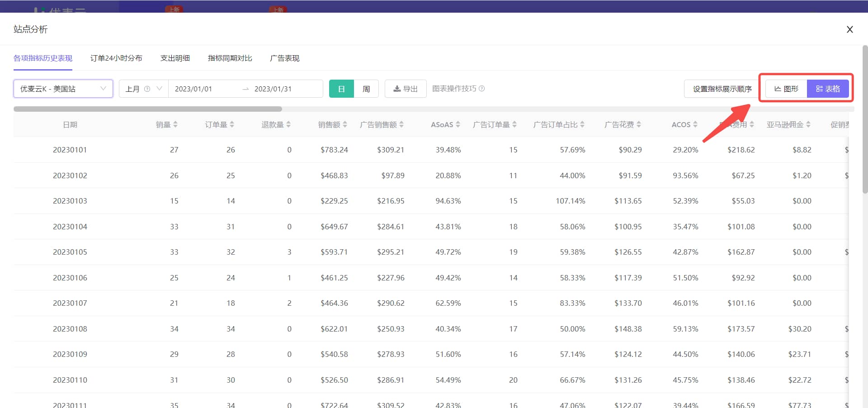The width and height of the screenshot is (868, 408).
Task: Sort by ACOS column arrows
Action: coord(695,124)
